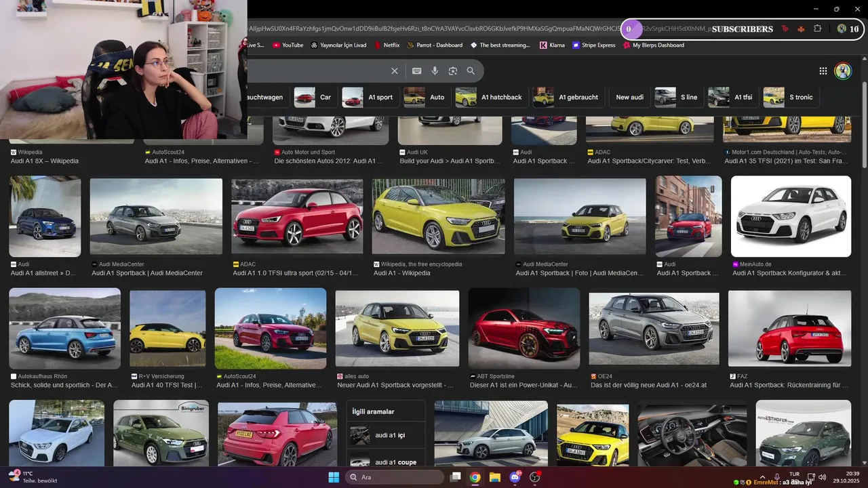
Task: Click the magnifier search button
Action: 471,71
